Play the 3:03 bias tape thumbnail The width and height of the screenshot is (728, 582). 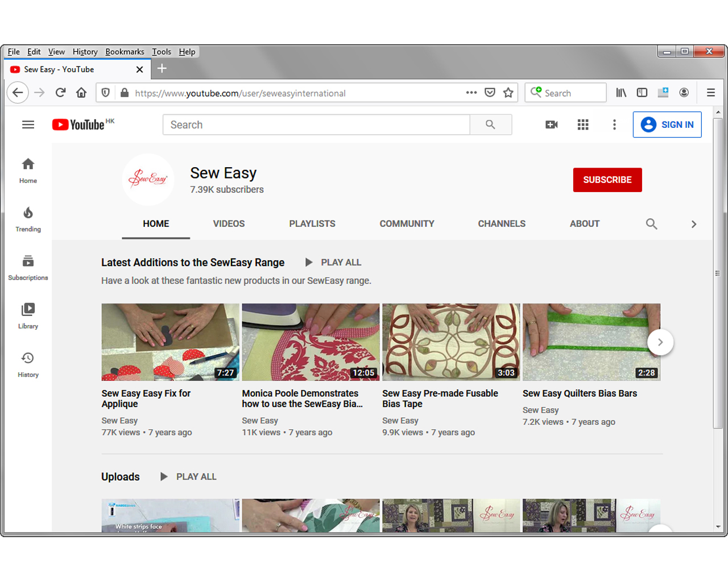tap(451, 342)
